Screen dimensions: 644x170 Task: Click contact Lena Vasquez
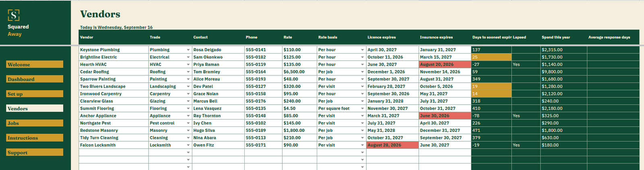(x=218, y=108)
